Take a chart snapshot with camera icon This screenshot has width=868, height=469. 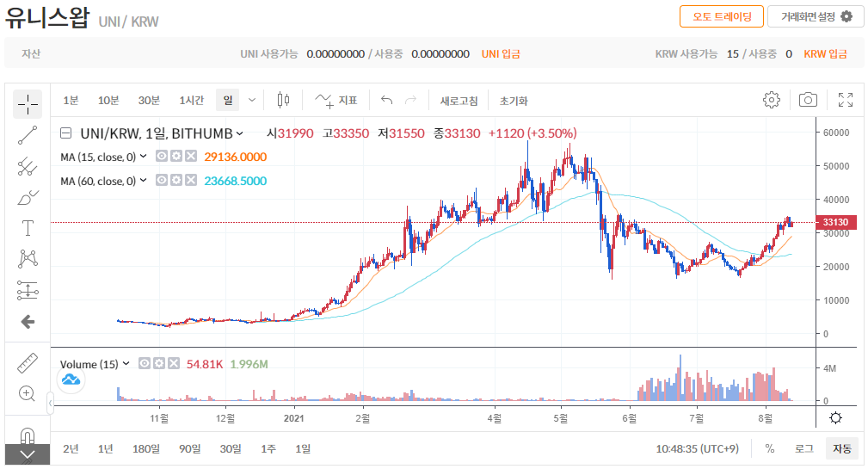[808, 100]
